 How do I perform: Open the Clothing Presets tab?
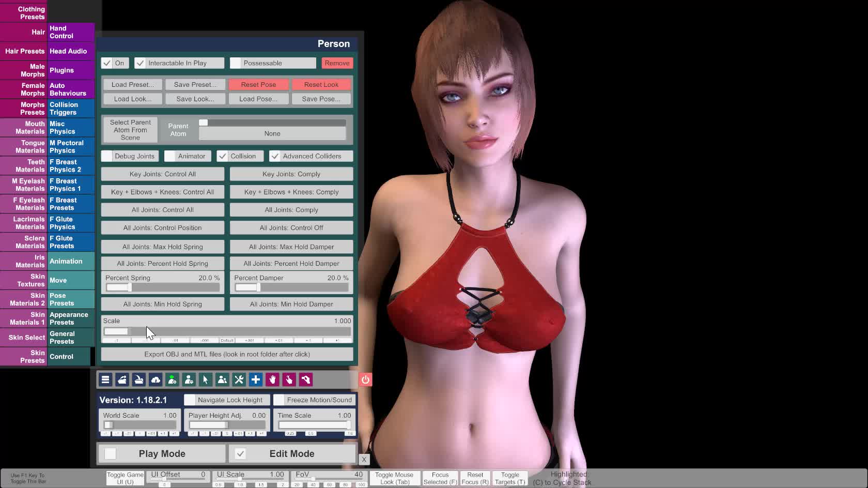[24, 13]
